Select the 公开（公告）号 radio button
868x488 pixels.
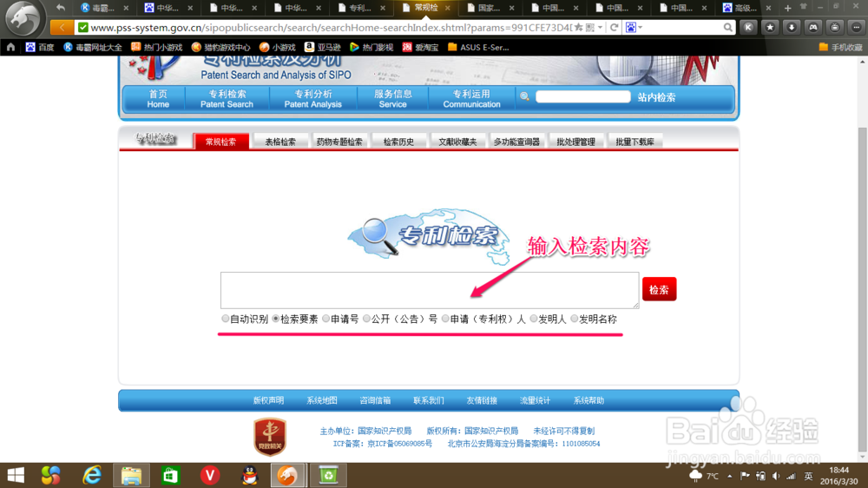pos(366,319)
